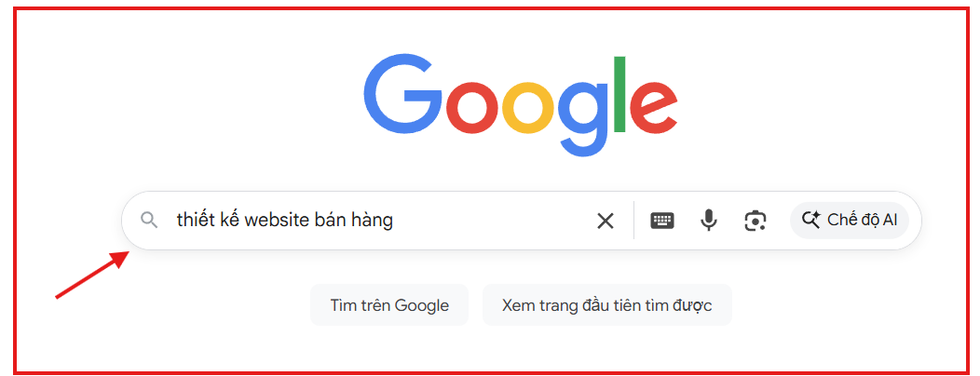The width and height of the screenshot is (980, 376).
Task: Click the red letter e in the logo
Action: 654,107
